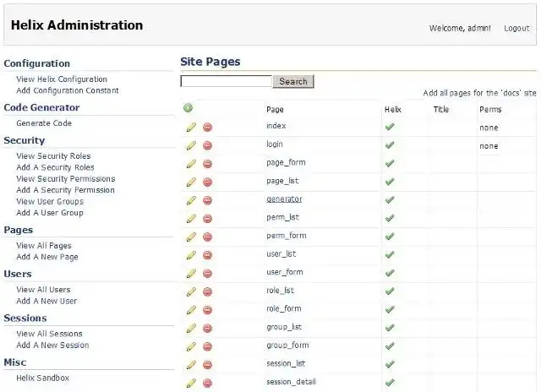Open View Helix Configuration menu item
The height and width of the screenshot is (392, 541).
(x=62, y=79)
